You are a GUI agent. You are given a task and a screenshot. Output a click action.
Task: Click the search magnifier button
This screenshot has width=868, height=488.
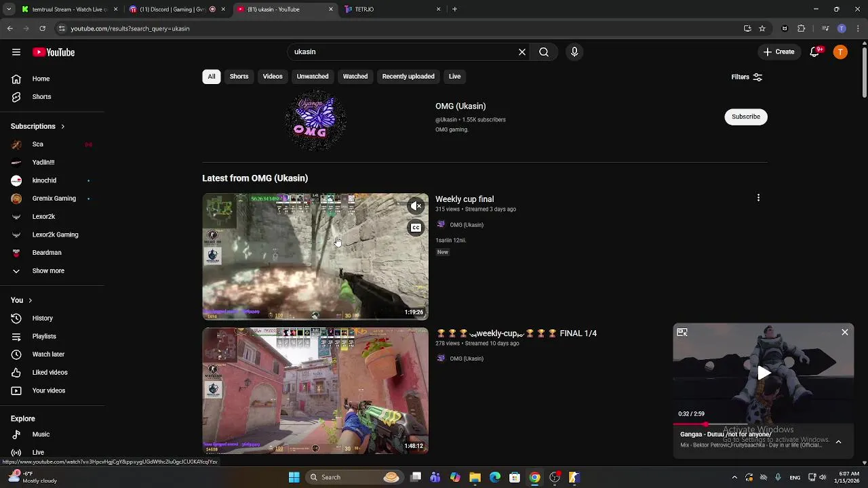[x=544, y=52]
